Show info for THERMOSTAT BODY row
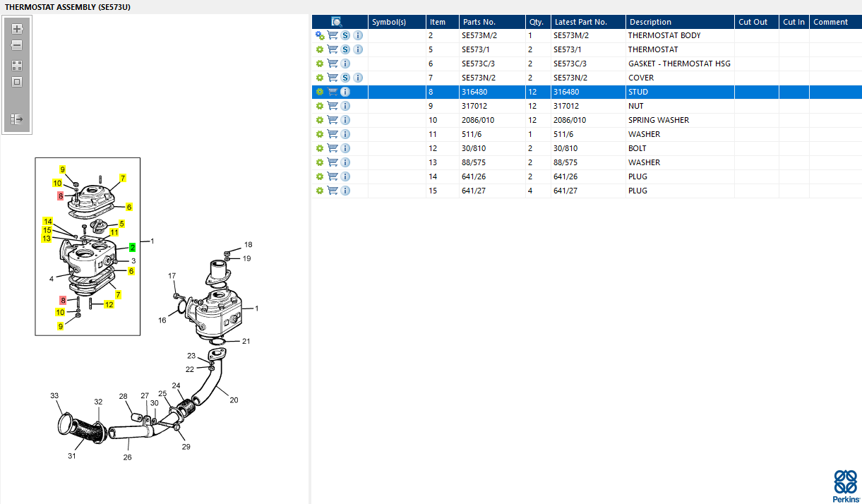The height and width of the screenshot is (504, 862). (x=358, y=35)
